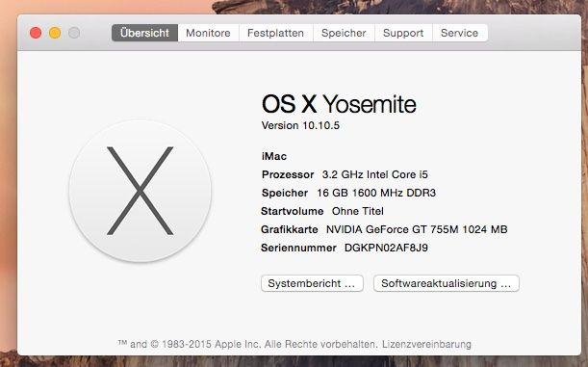Click the Prozessor label
Viewport: 588px width, 367px height.
288,174
